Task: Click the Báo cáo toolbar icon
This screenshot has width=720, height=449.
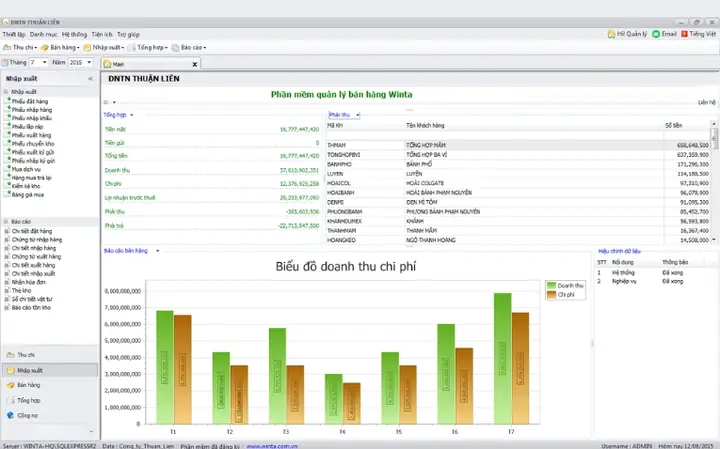Action: coord(175,47)
